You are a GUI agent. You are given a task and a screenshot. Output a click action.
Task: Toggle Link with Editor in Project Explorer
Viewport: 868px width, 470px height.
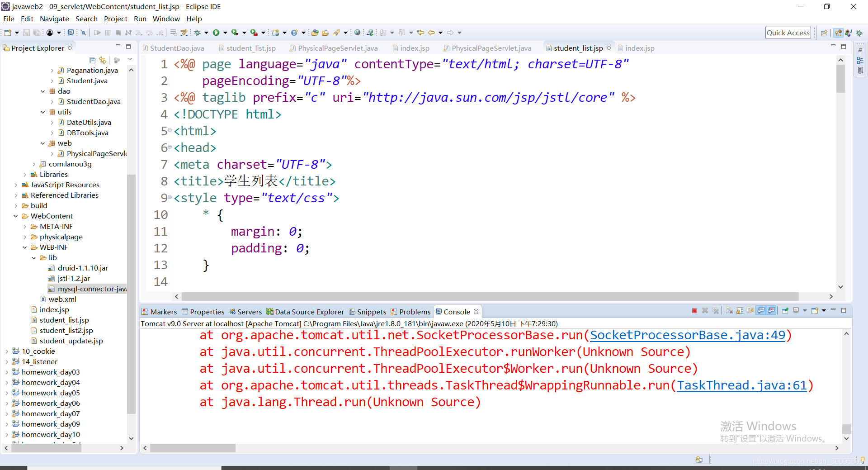pos(103,60)
